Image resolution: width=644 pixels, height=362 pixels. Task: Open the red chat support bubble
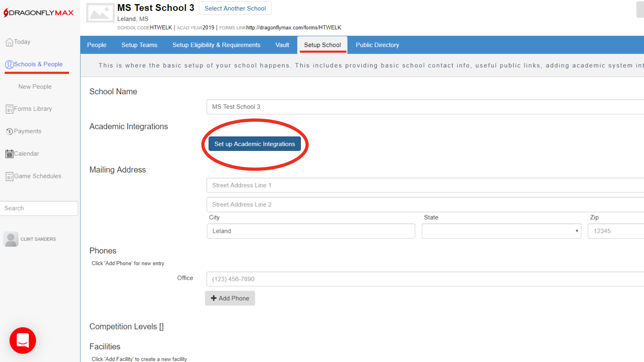coord(23,341)
